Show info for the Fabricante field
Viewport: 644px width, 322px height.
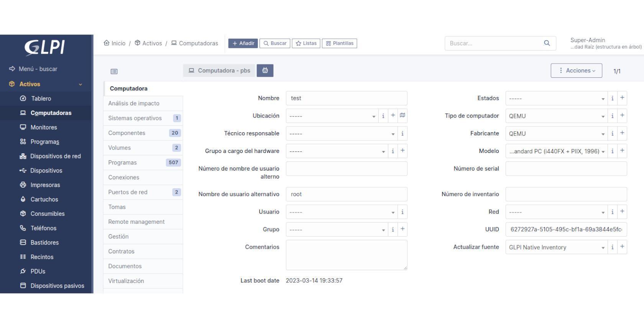pyautogui.click(x=612, y=133)
